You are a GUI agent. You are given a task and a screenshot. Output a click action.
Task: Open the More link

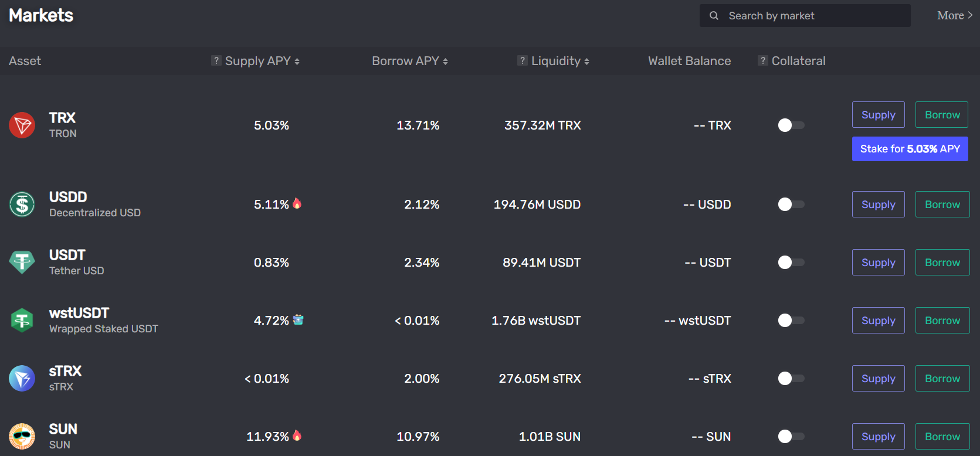click(954, 16)
